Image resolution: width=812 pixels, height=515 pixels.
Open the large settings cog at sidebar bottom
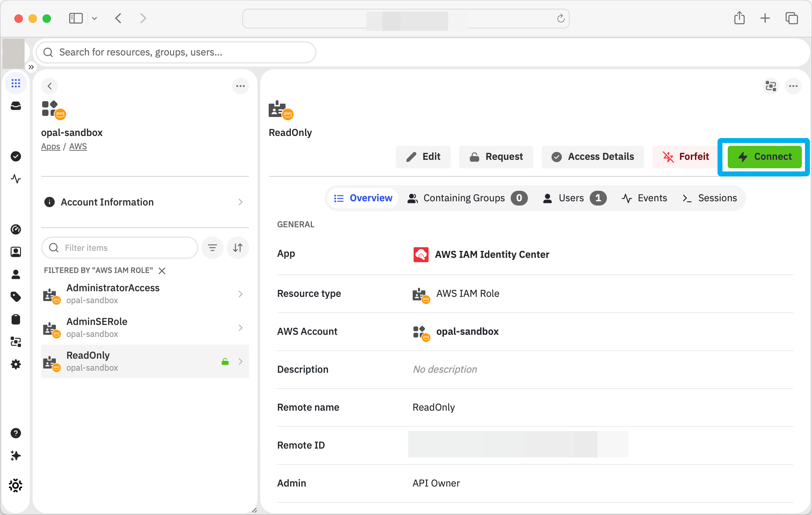[x=16, y=485]
